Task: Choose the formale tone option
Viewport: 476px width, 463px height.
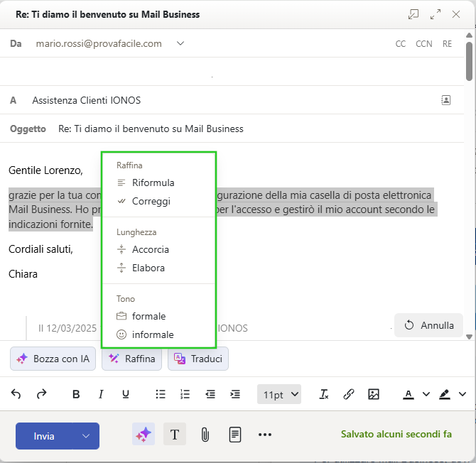Action: [148, 316]
